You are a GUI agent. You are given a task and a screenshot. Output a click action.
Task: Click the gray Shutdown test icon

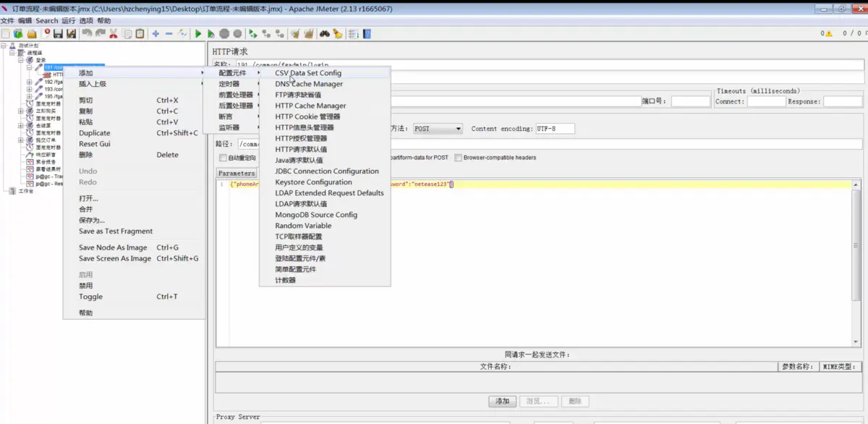coord(237,33)
